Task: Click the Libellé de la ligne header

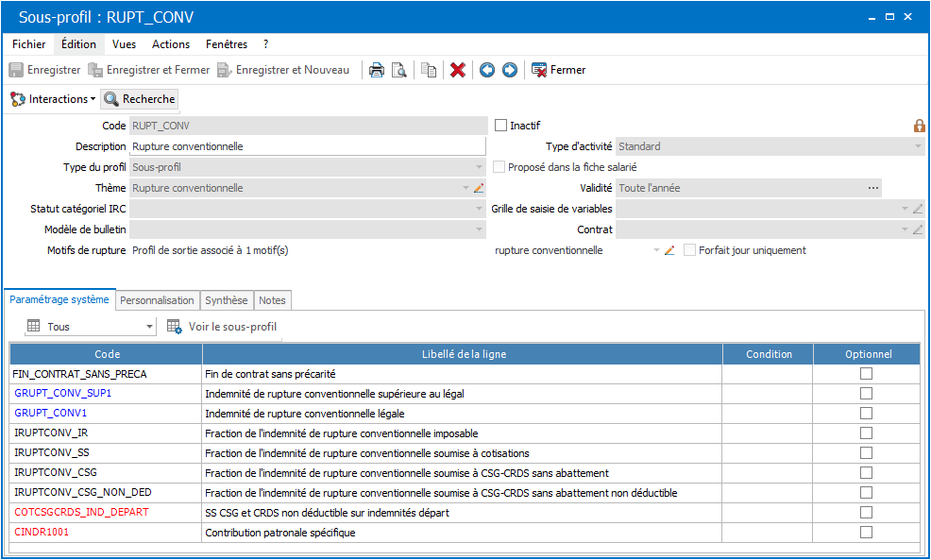Action: [x=463, y=354]
